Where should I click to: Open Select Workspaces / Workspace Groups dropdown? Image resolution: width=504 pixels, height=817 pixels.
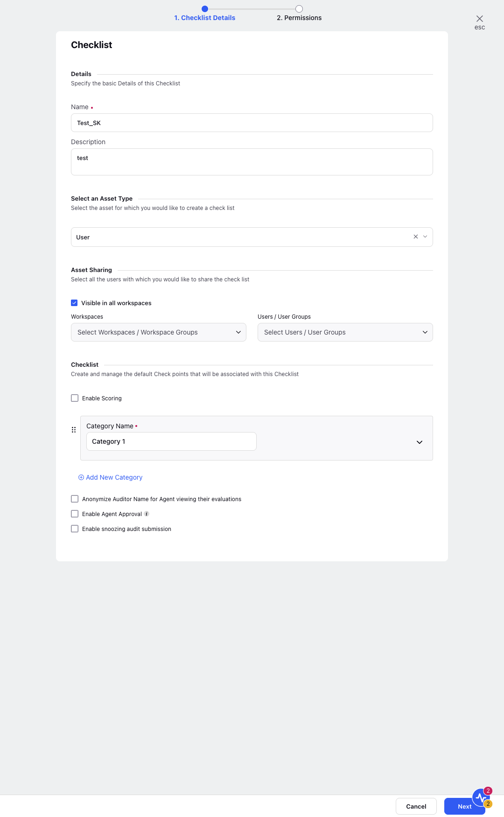coord(159,332)
